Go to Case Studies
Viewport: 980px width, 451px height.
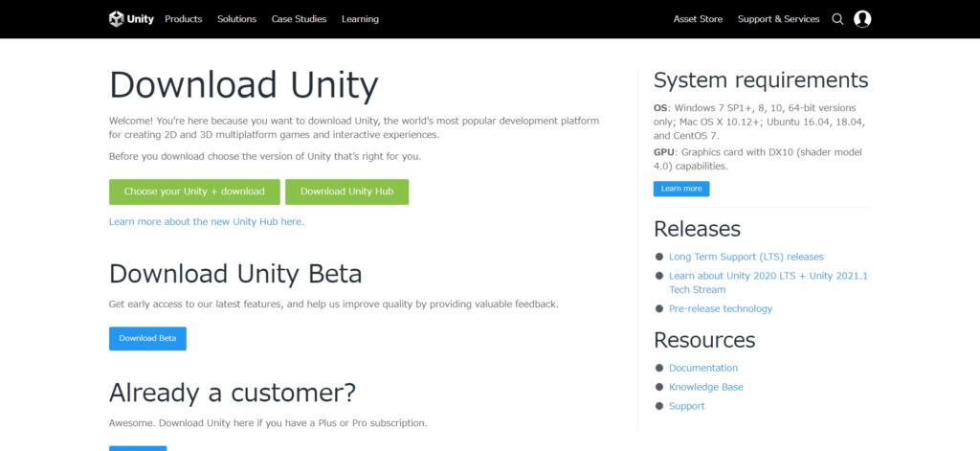(x=299, y=19)
